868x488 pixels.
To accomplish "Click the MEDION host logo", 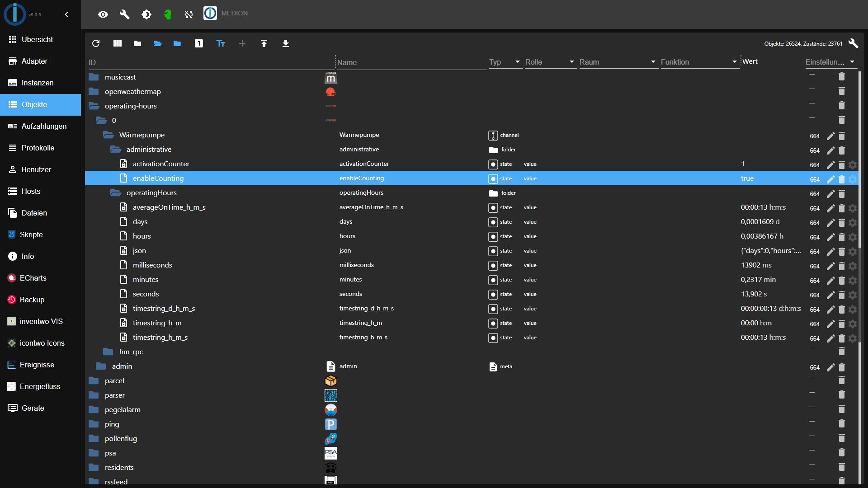I will tap(210, 13).
